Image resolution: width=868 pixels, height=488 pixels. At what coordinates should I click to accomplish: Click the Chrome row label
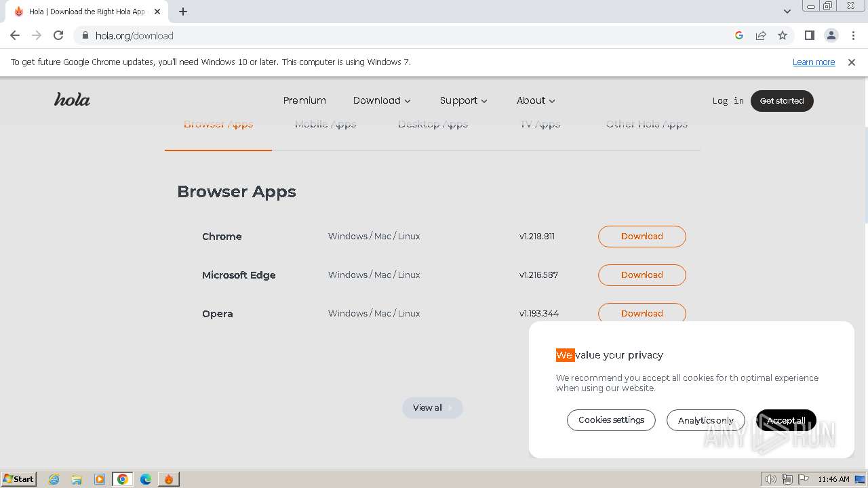click(x=222, y=237)
